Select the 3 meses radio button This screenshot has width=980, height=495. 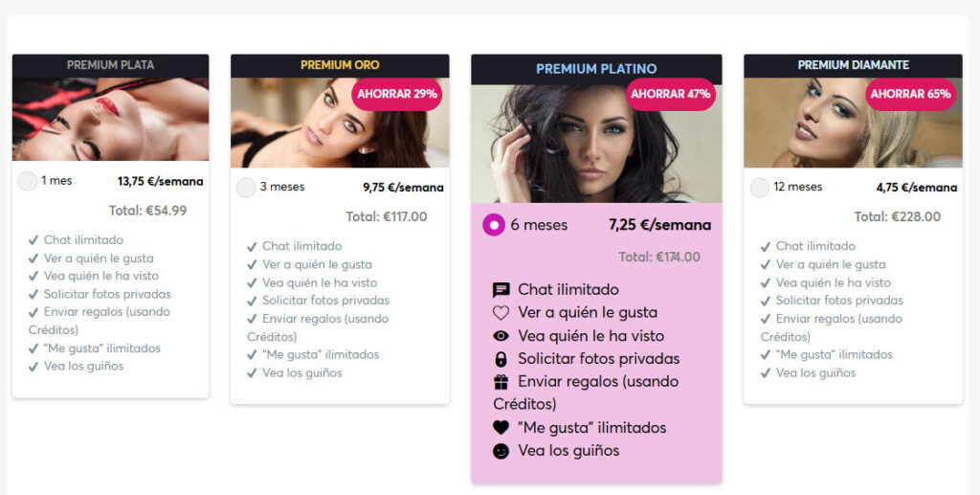click(x=246, y=188)
